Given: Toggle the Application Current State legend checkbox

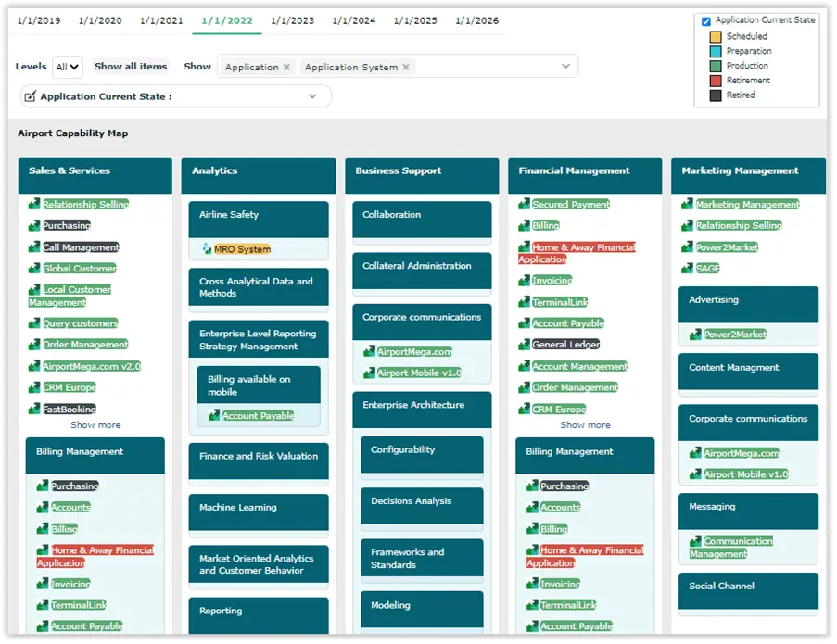Looking at the screenshot, I should tap(706, 21).
